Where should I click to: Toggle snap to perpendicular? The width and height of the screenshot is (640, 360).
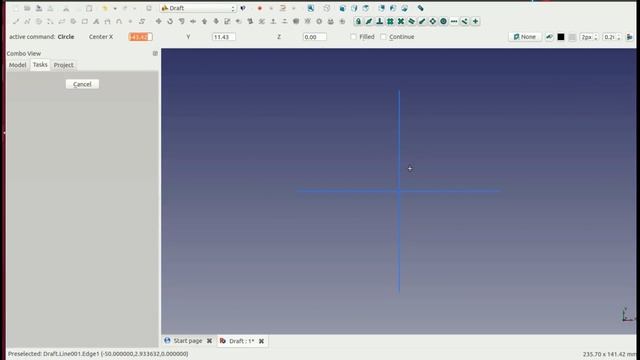[x=379, y=21]
